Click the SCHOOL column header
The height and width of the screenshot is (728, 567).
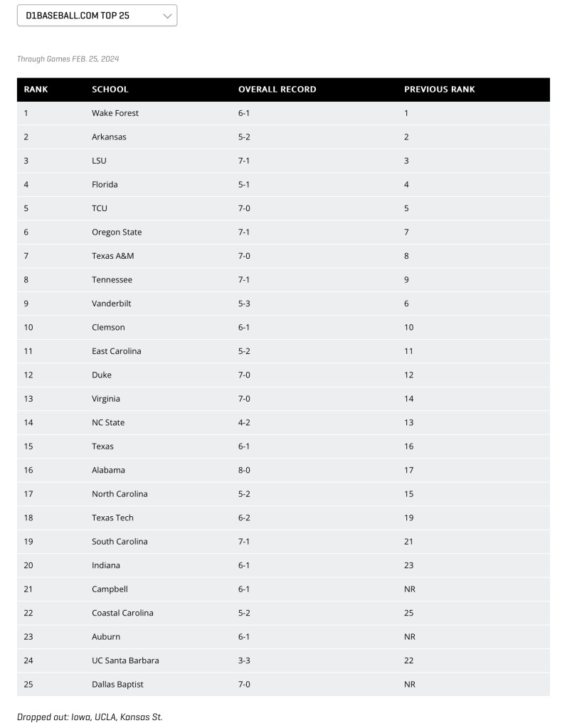coord(110,90)
